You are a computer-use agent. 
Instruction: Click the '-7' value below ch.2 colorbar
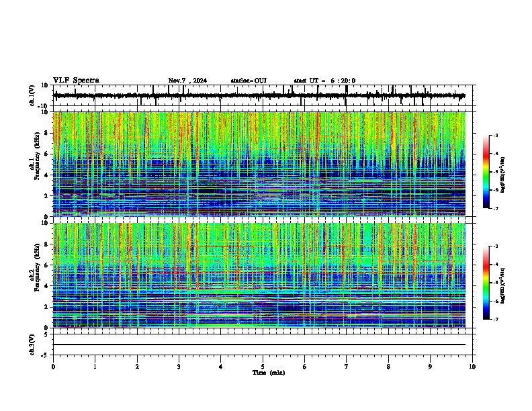point(496,319)
